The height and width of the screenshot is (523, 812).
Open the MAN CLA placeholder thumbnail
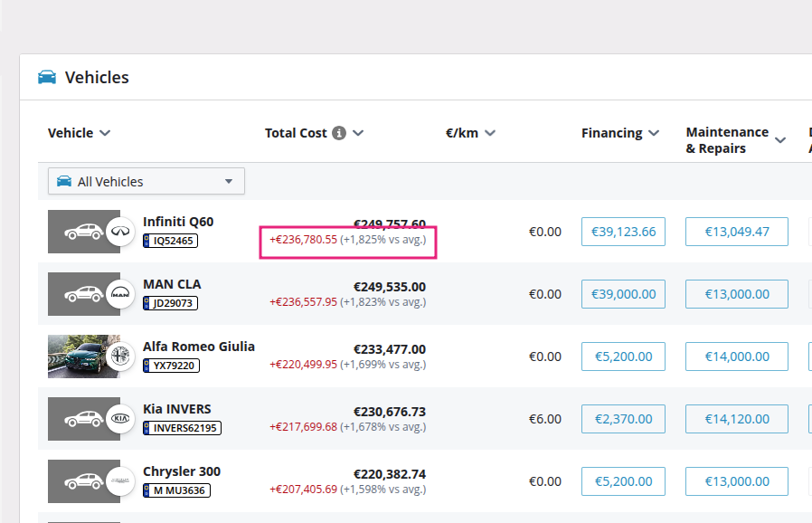tap(84, 294)
